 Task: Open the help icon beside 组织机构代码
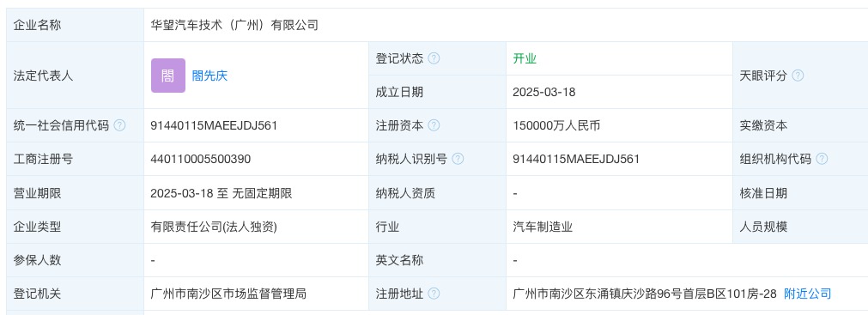(x=822, y=160)
